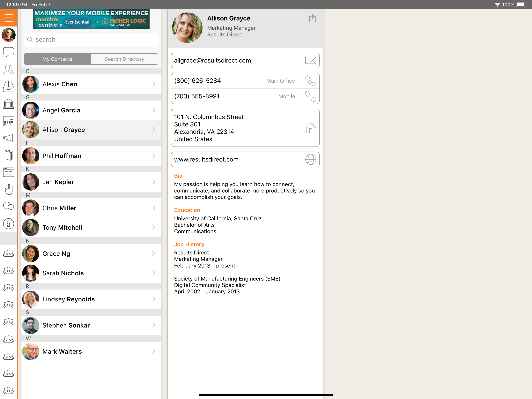Select contact Mark Walters
Viewport: 532px width, 399px height.
tap(91, 351)
